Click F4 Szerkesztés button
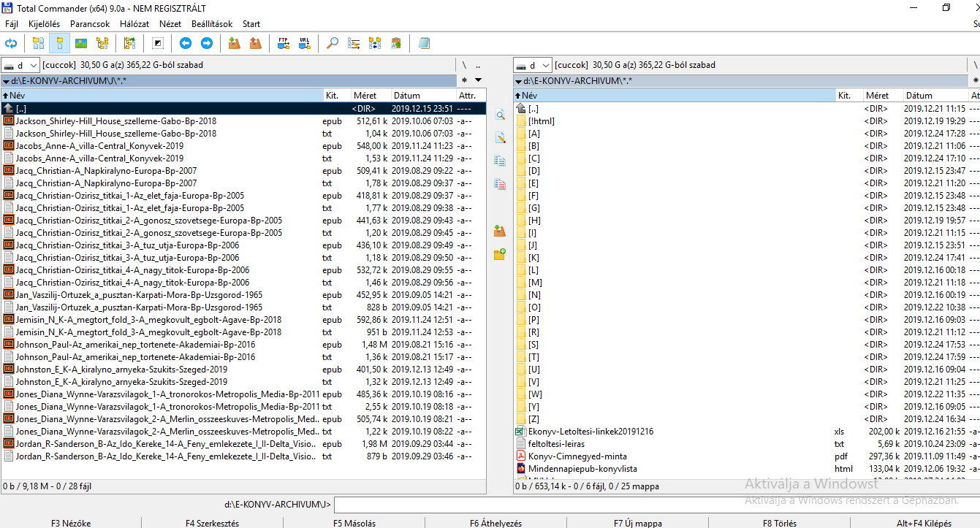 (x=212, y=523)
